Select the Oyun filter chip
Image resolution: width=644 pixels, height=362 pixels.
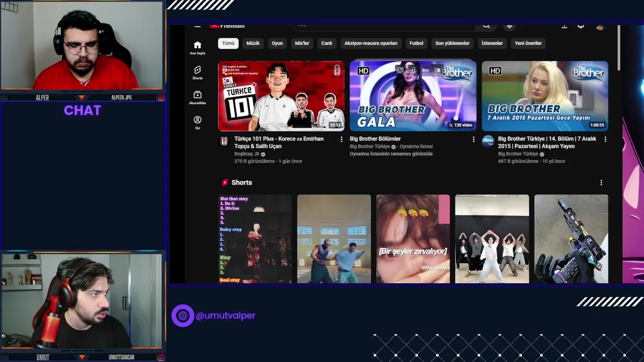click(277, 43)
